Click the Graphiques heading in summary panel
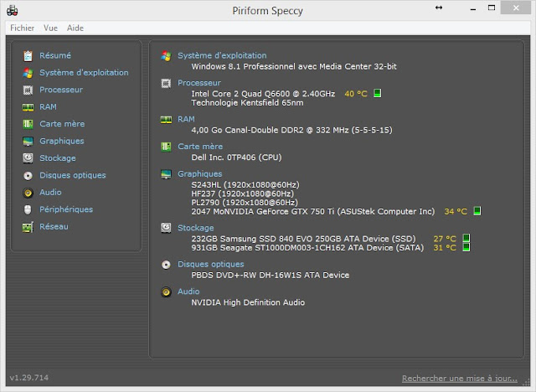Image resolution: width=536 pixels, height=392 pixels. 200,173
